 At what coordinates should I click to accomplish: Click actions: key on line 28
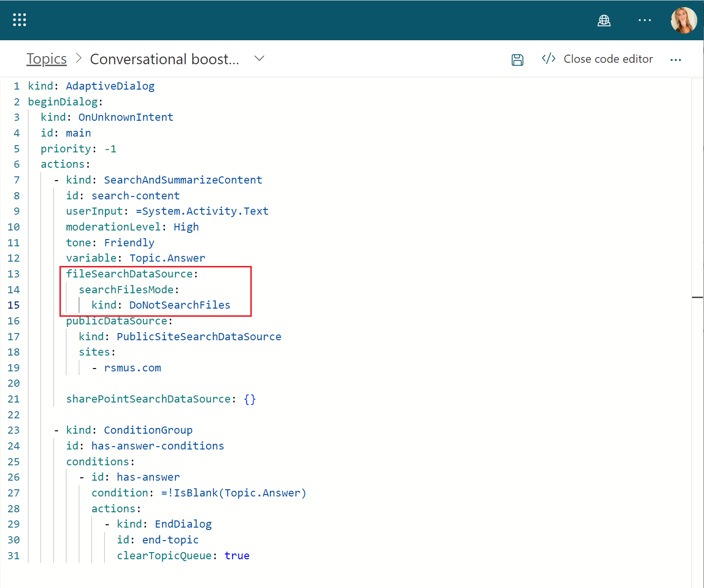click(116, 508)
